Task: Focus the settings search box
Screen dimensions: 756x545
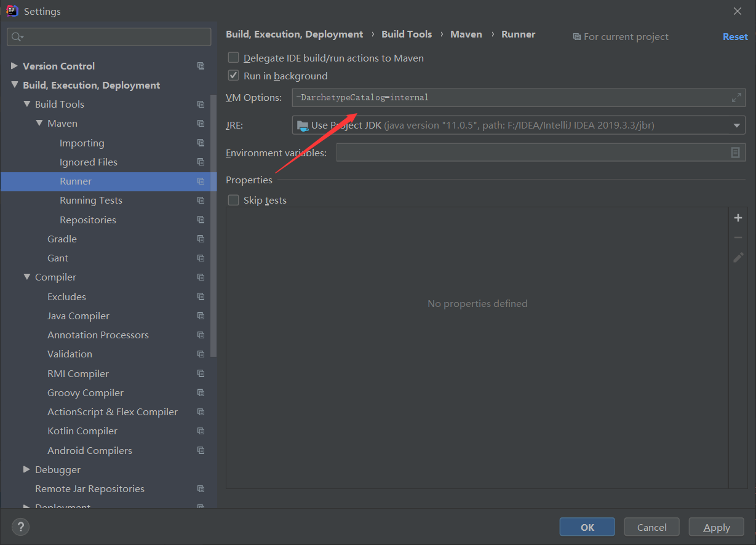Action: (x=109, y=37)
